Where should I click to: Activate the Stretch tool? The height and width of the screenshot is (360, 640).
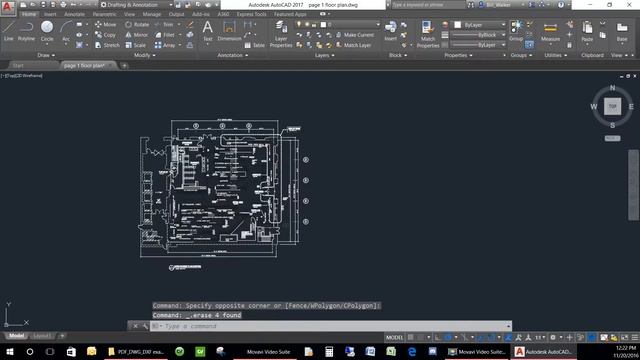[107, 45]
